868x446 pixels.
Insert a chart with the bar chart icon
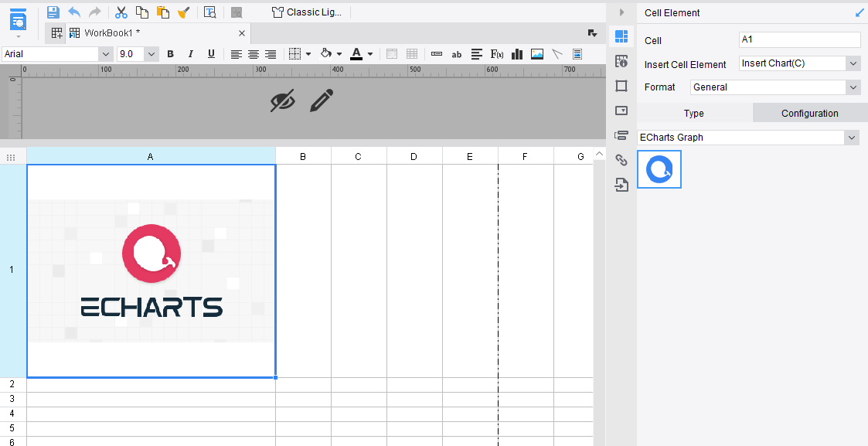pyautogui.click(x=517, y=53)
